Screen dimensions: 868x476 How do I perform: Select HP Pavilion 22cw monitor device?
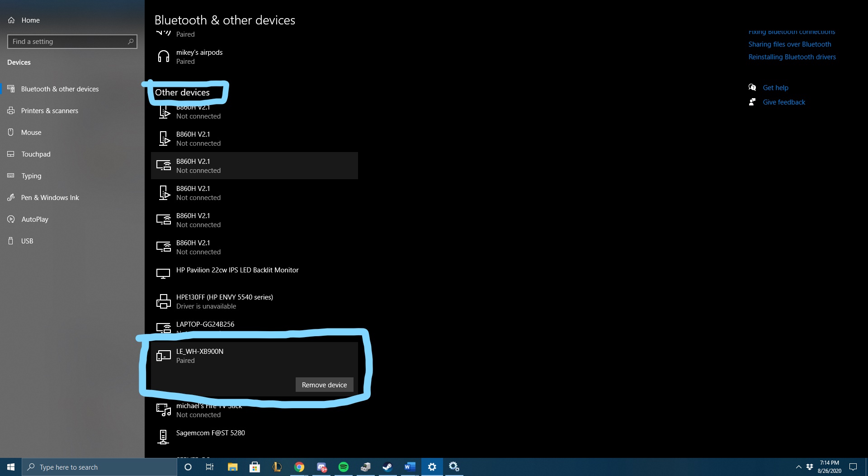click(254, 274)
